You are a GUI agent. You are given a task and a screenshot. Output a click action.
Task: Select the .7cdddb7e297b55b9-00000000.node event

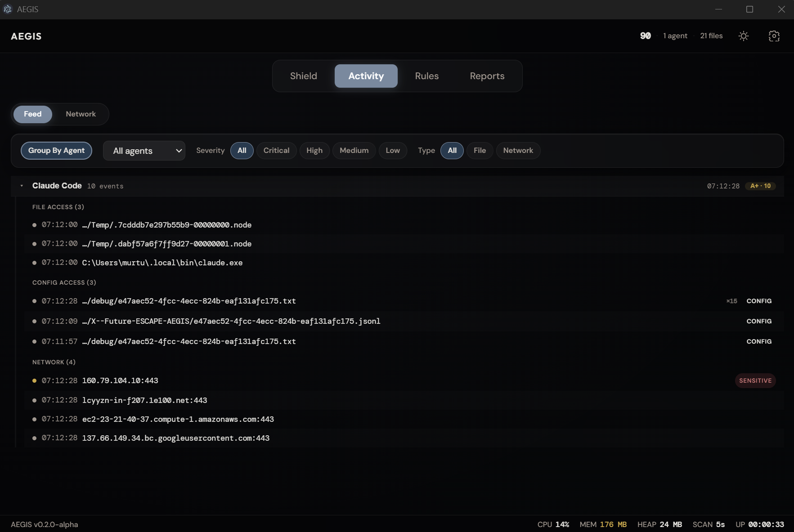(404, 225)
